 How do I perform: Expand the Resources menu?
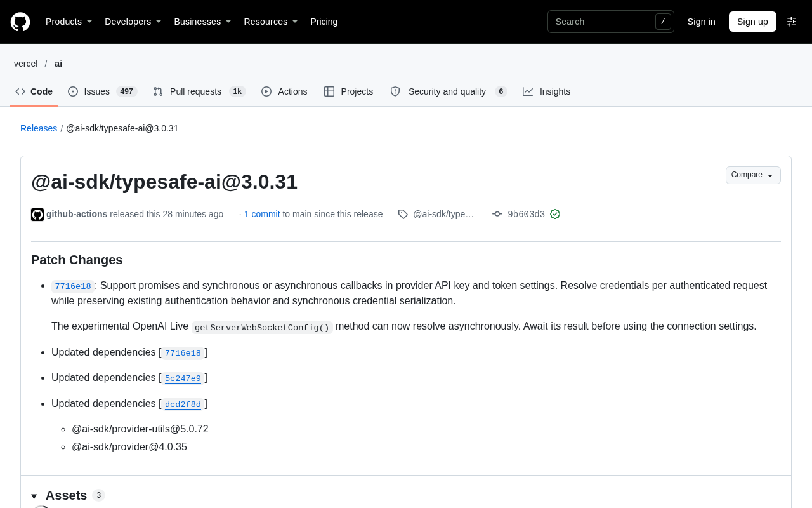270,22
